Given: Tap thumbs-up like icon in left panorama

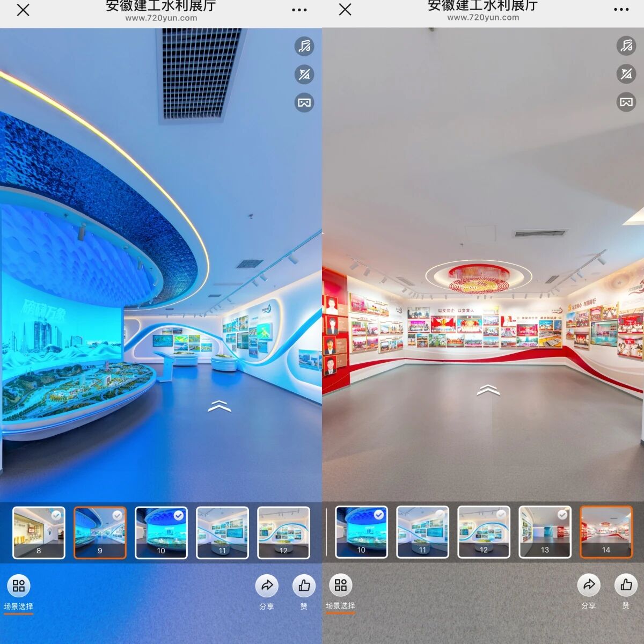Looking at the screenshot, I should click(x=304, y=586).
